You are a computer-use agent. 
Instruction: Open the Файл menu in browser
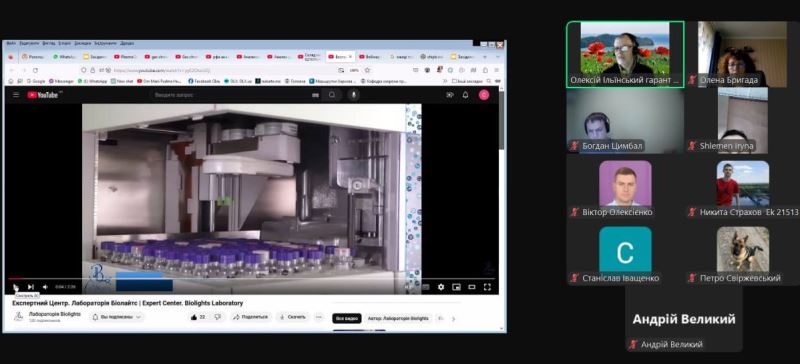[11, 43]
